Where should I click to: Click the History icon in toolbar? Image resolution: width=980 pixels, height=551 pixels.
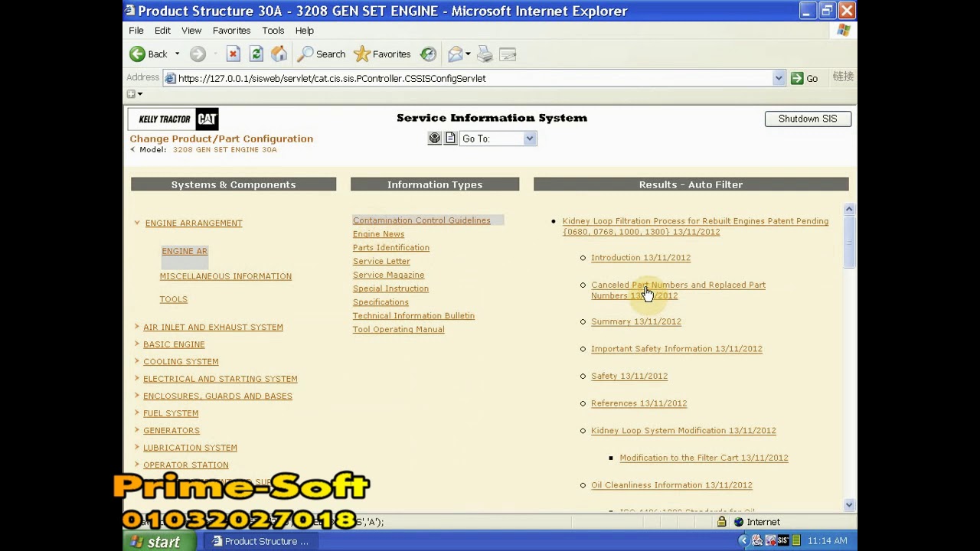(428, 54)
